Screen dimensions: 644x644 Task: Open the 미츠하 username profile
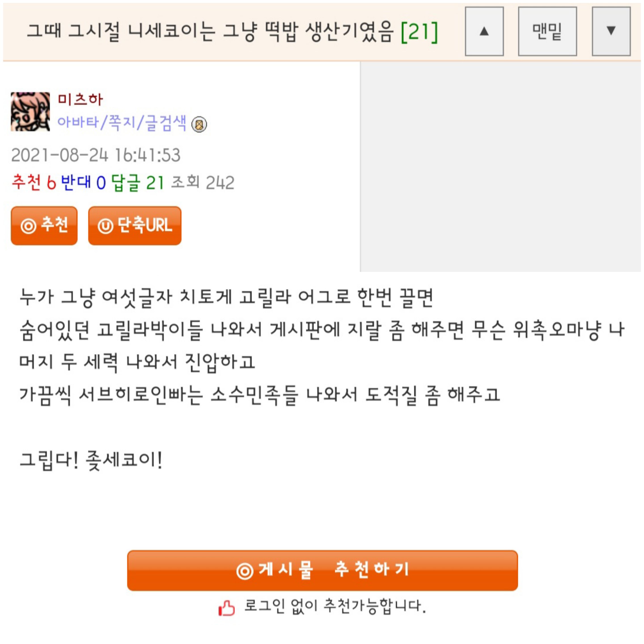click(x=80, y=99)
